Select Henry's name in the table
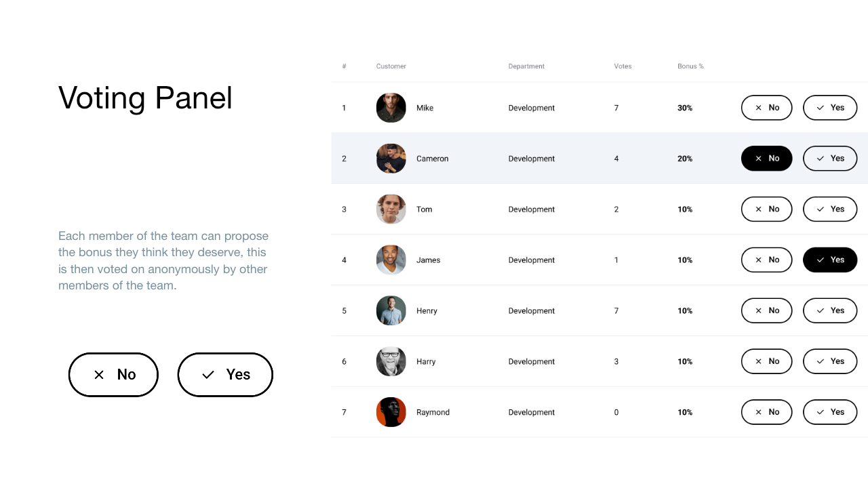Image resolution: width=868 pixels, height=488 pixels. (x=427, y=311)
